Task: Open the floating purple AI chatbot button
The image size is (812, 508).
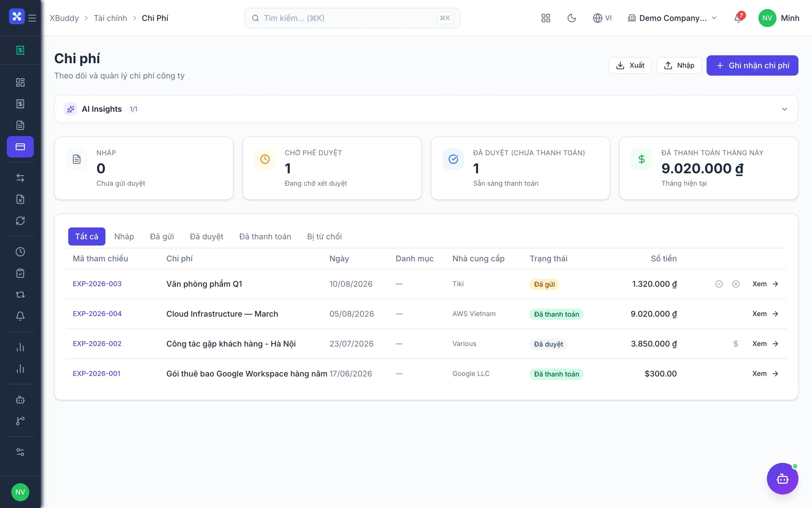Action: click(782, 478)
